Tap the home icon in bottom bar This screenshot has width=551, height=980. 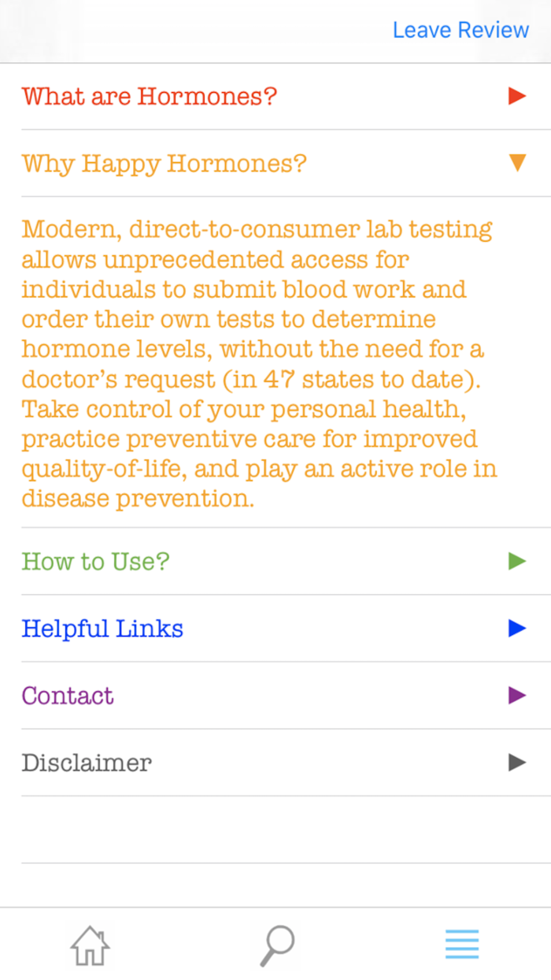(90, 945)
